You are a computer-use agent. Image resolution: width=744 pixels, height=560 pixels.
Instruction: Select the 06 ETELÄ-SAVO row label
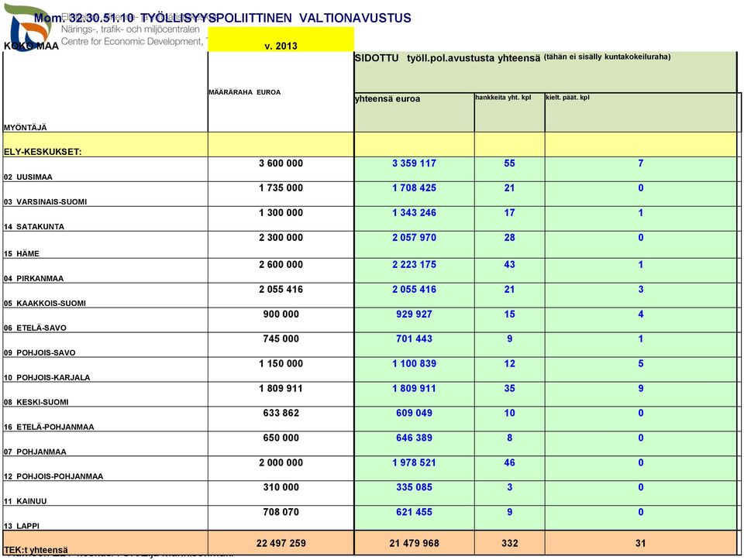click(x=35, y=328)
